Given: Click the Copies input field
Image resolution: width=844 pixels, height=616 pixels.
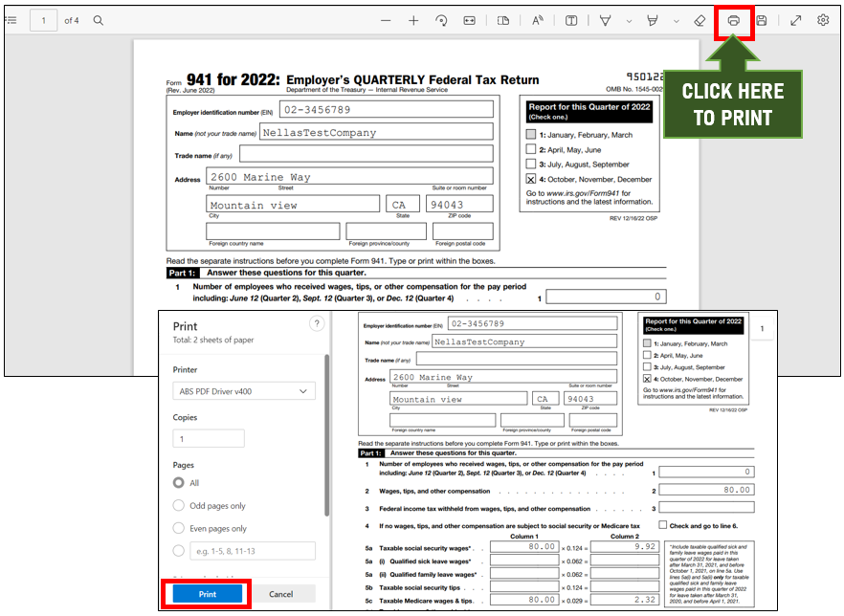Looking at the screenshot, I should point(209,439).
